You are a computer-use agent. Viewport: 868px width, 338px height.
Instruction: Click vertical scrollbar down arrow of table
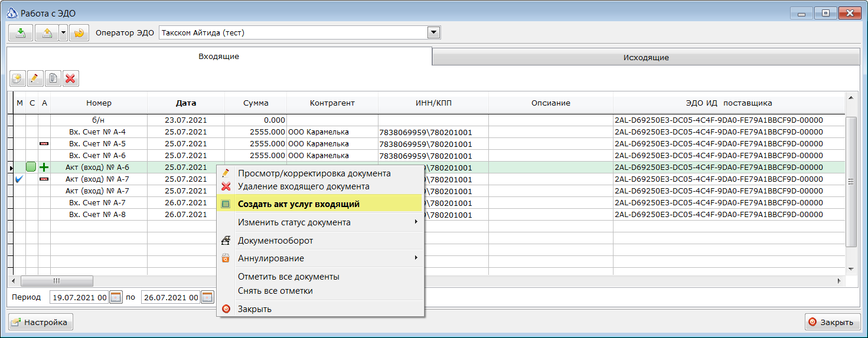coord(851,270)
